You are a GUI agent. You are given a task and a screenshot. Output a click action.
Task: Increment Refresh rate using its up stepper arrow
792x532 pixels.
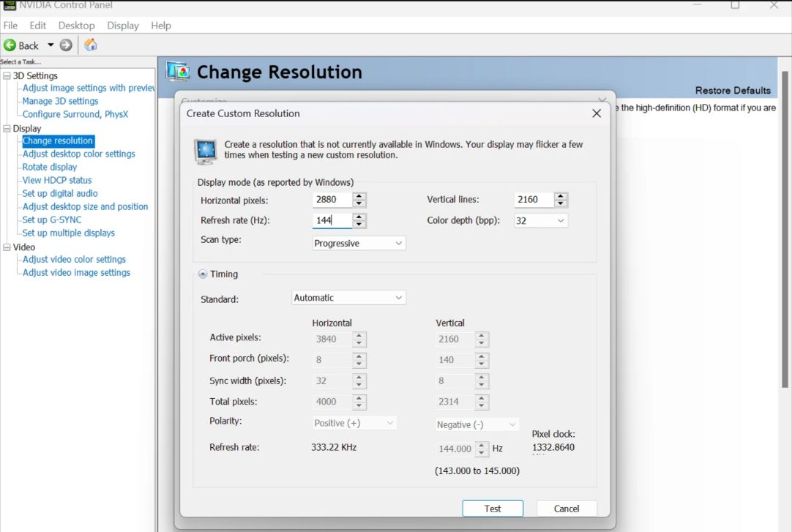358,217
